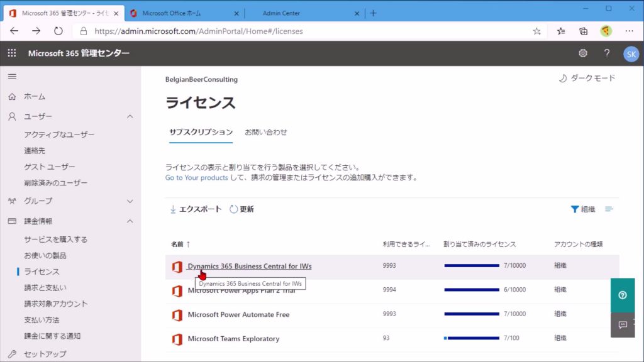
Task: Open 削除済みのユーザー in sidebar
Action: tap(55, 183)
